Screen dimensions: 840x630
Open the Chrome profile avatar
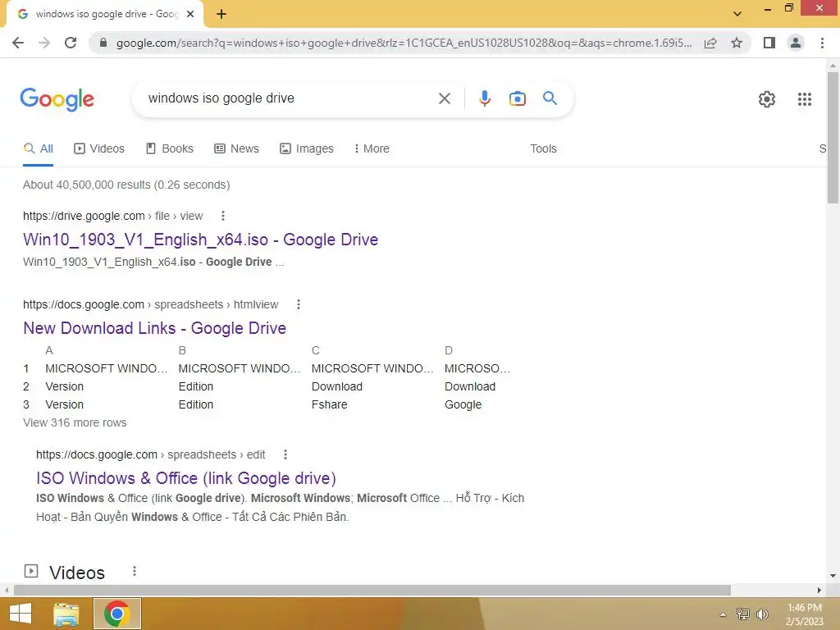[796, 43]
